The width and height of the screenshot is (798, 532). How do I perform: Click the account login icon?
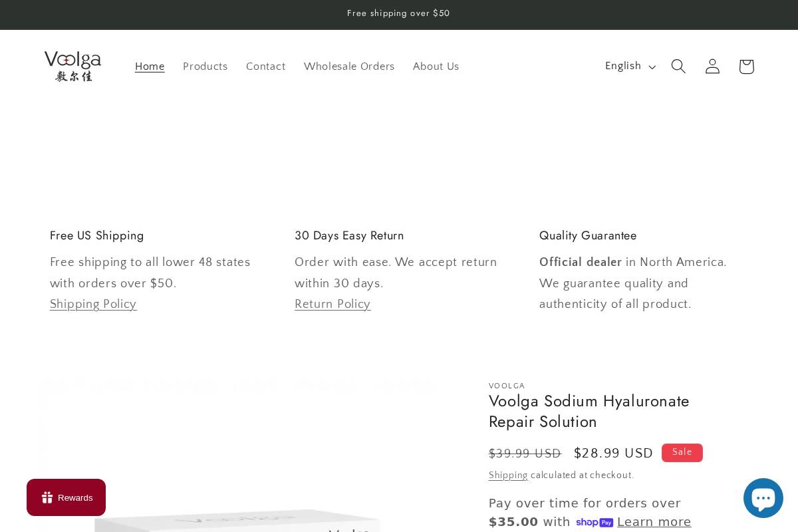coord(712,66)
